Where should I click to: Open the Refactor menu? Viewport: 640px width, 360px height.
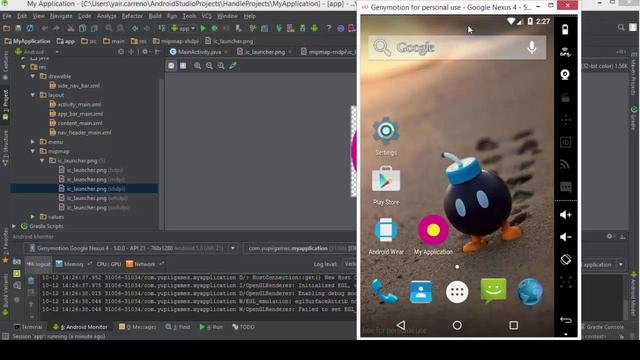click(x=132, y=16)
